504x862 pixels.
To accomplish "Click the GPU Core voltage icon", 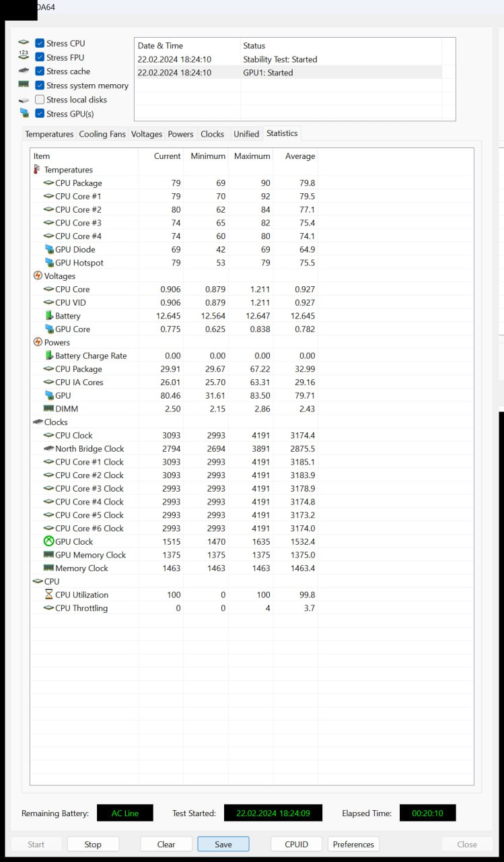I will coord(48,329).
